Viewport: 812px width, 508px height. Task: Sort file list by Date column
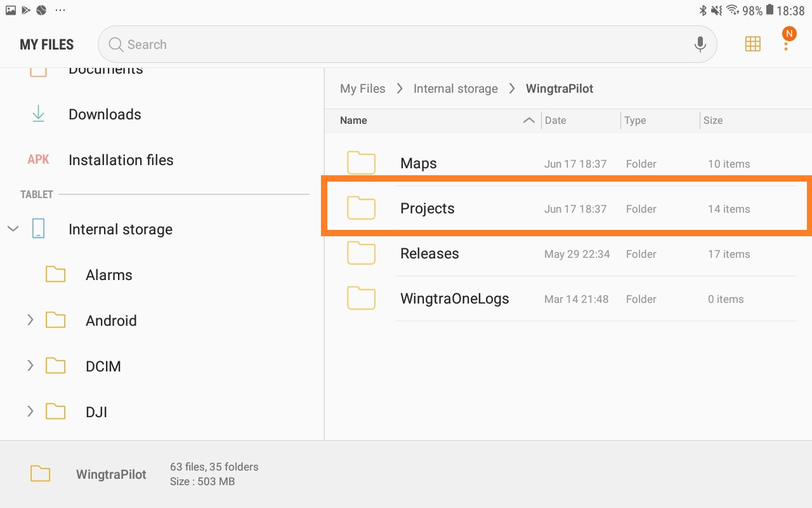[555, 121]
